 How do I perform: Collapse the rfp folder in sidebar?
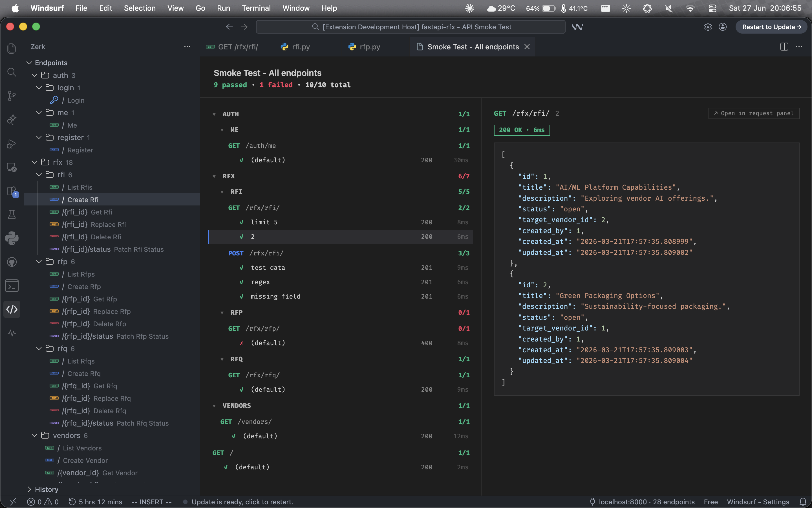[x=39, y=262]
